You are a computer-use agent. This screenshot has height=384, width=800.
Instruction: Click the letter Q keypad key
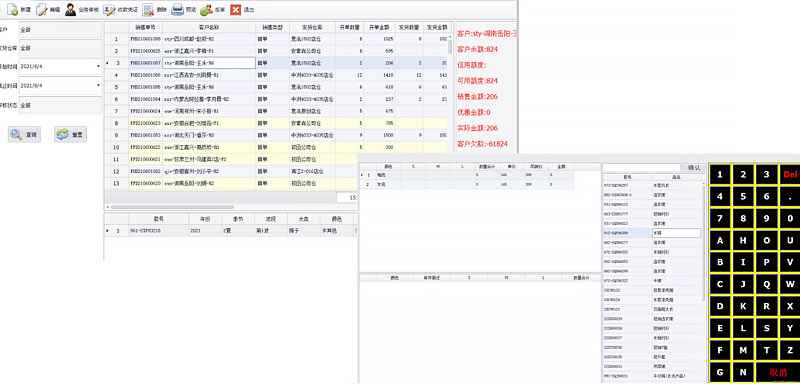(x=766, y=285)
